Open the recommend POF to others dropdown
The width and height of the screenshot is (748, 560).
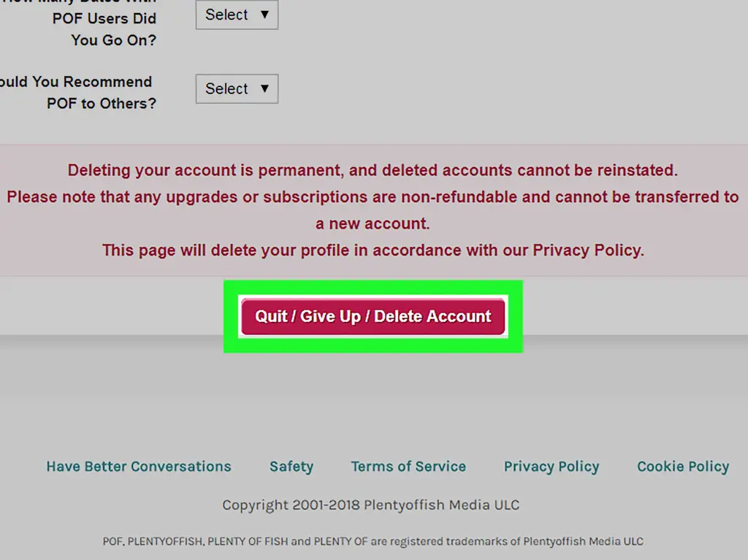236,89
